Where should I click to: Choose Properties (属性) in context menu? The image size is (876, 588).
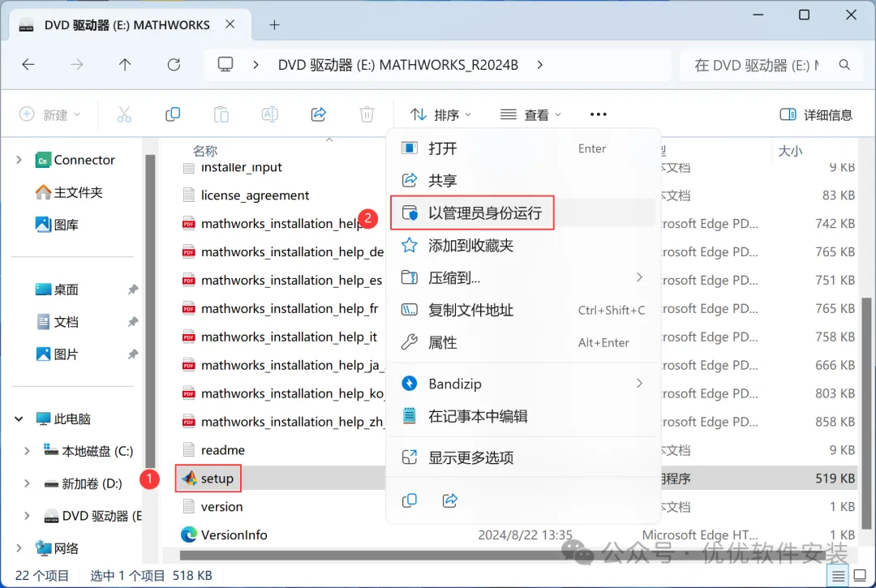(522, 342)
